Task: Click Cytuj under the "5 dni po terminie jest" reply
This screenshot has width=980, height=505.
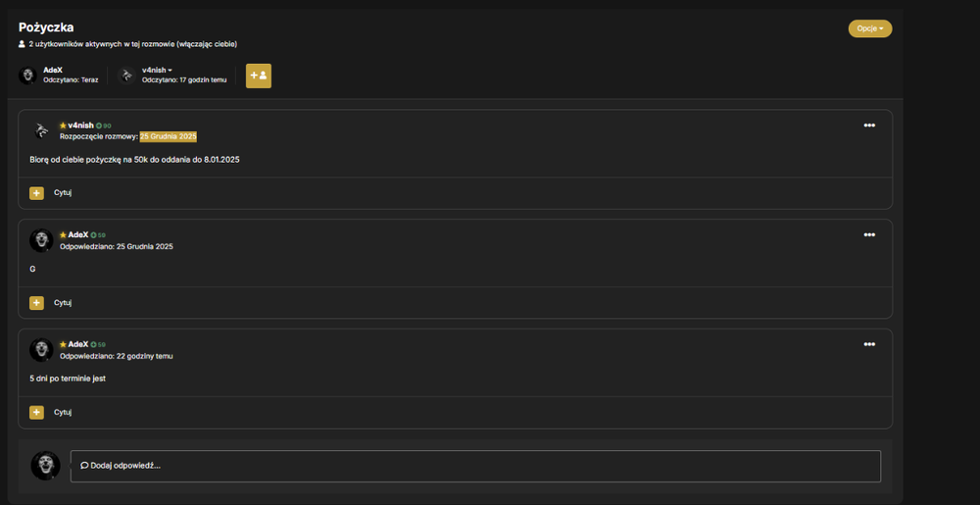Action: (63, 413)
